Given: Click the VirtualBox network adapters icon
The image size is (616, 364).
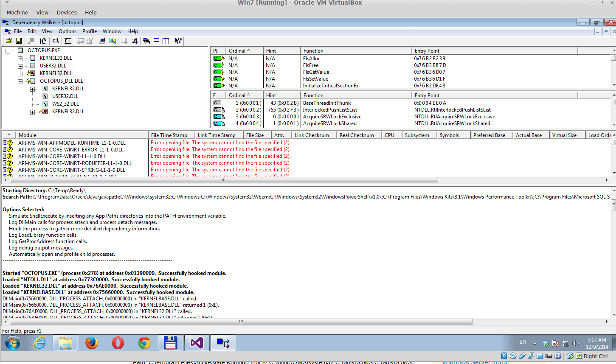Looking at the screenshot, I should (531, 356).
